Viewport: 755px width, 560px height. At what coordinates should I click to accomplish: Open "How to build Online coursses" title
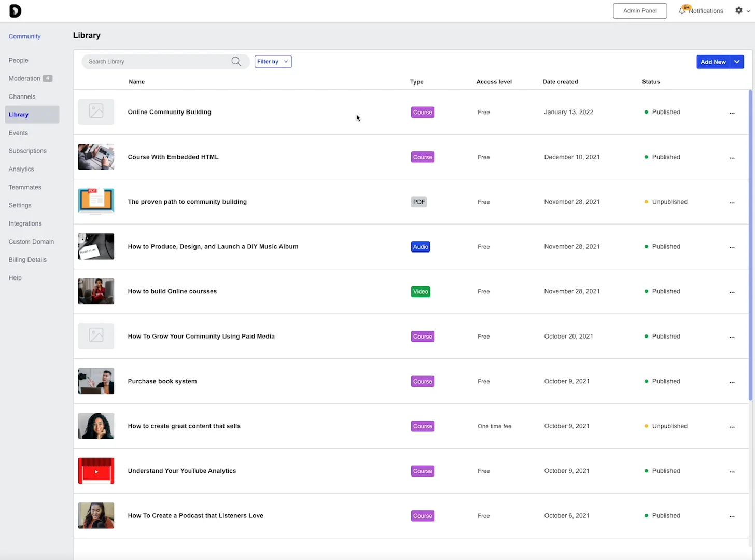click(172, 292)
